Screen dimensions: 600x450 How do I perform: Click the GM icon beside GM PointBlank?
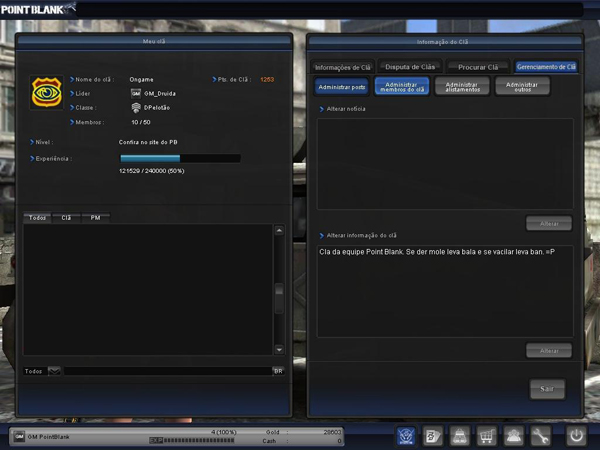[19, 436]
